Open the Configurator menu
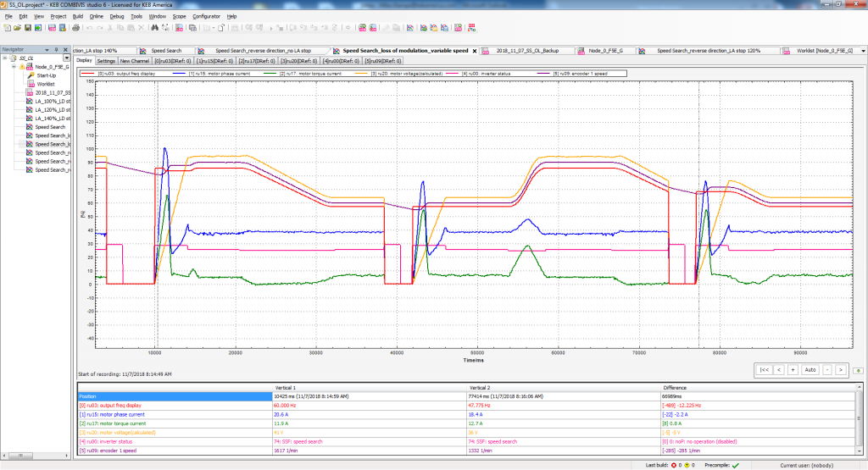Image resolution: width=868 pixels, height=470 pixels. point(206,17)
